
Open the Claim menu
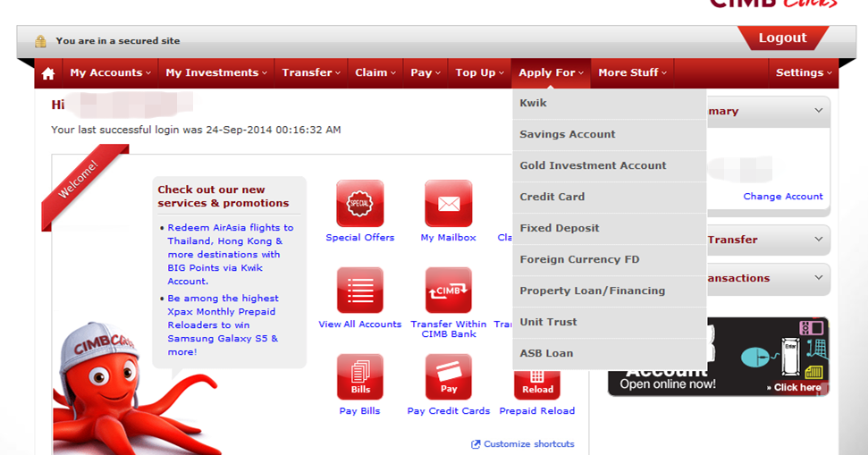tap(375, 72)
